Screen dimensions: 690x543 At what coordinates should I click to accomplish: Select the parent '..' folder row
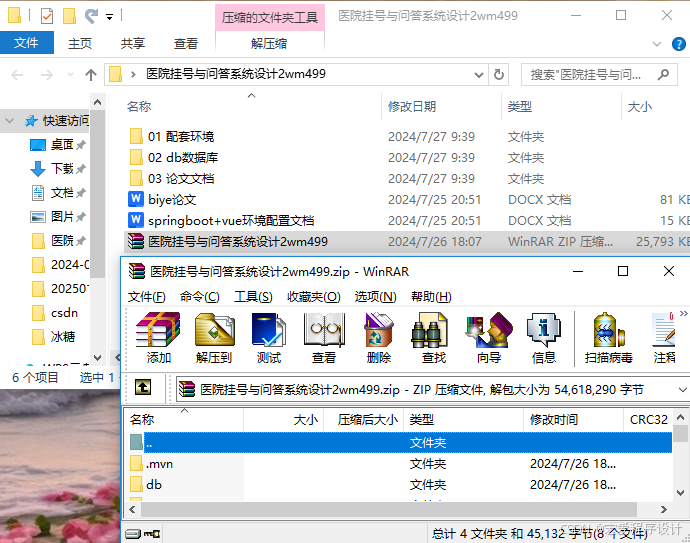[400, 443]
